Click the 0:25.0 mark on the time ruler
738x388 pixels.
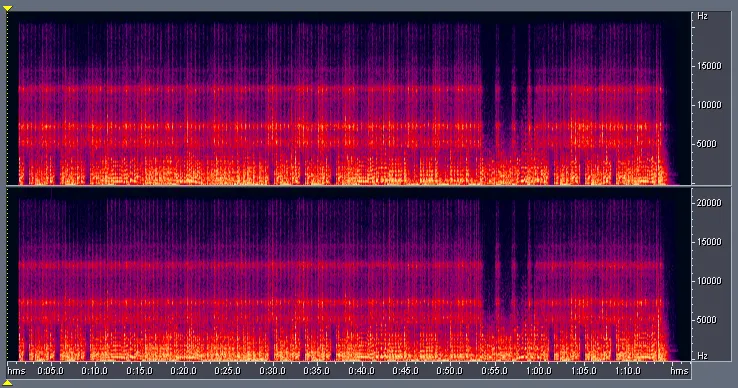click(227, 371)
